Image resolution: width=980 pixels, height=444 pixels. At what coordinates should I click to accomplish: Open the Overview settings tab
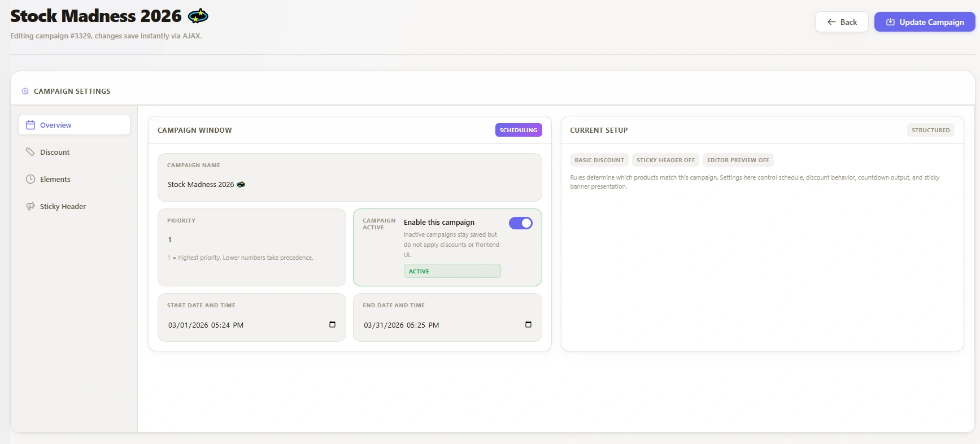(x=74, y=125)
